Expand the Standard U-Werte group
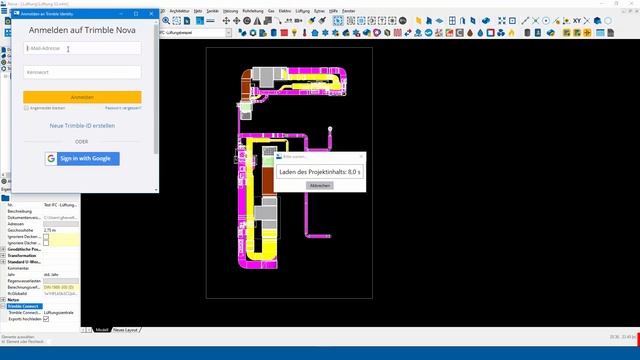The image size is (640, 360). pos(3,262)
